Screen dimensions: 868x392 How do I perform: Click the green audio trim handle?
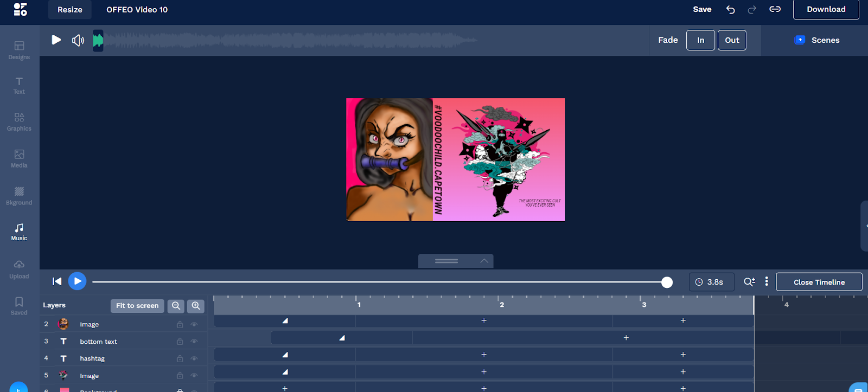98,40
